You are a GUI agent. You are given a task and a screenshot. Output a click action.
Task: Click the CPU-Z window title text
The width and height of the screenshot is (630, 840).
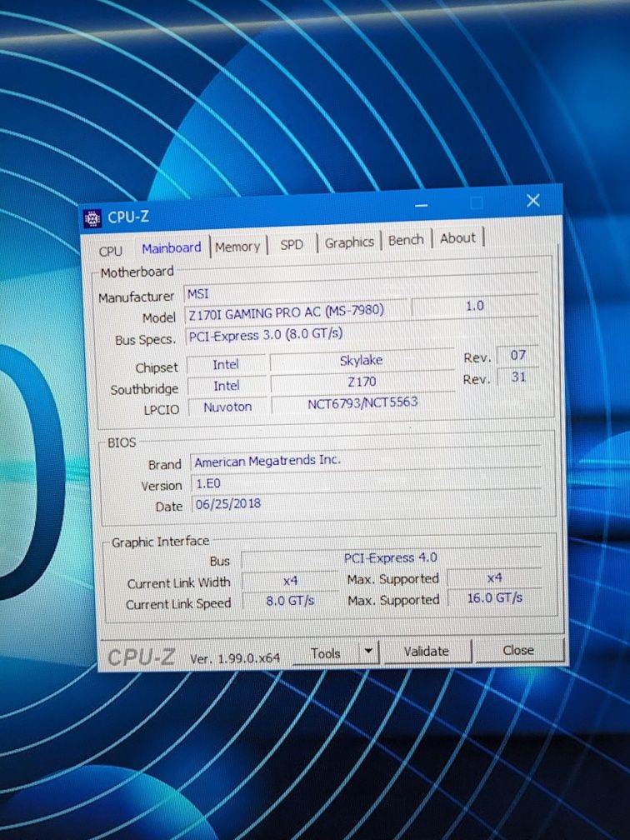coord(128,217)
